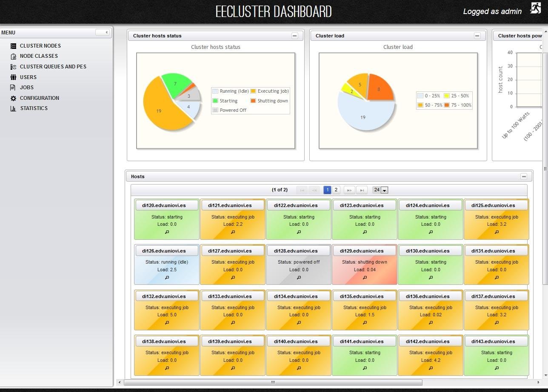Select the Configuration gear icon
548x392 pixels.
point(14,98)
